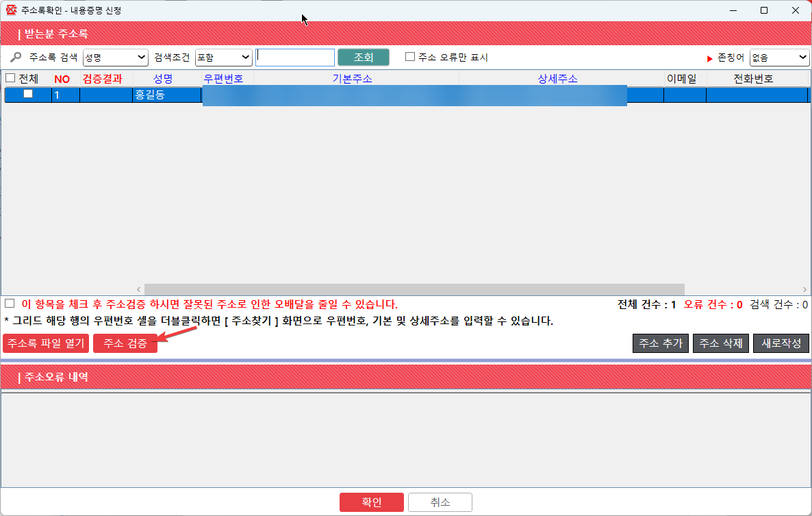Click the 검색 건수 : 0 count text
Viewport: 812px width, 516px height.
tap(779, 305)
